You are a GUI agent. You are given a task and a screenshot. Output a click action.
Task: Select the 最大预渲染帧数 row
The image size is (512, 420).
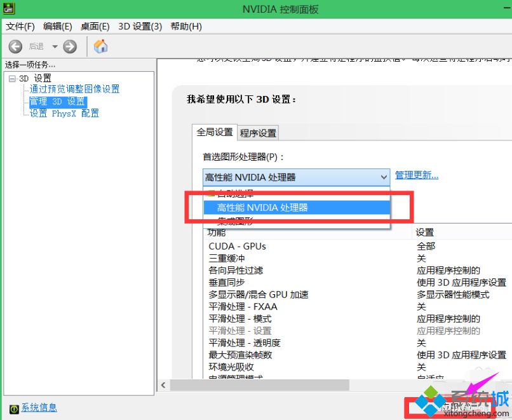tap(357, 355)
